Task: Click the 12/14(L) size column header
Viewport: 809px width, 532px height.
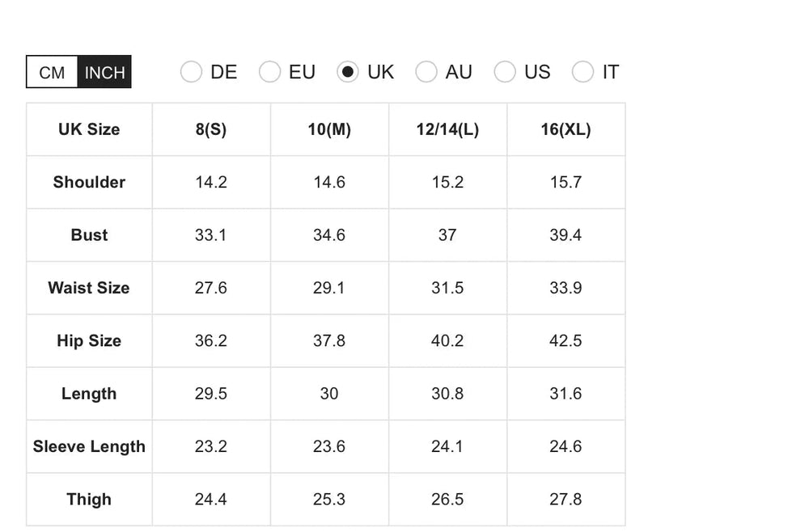Action: pyautogui.click(x=447, y=129)
